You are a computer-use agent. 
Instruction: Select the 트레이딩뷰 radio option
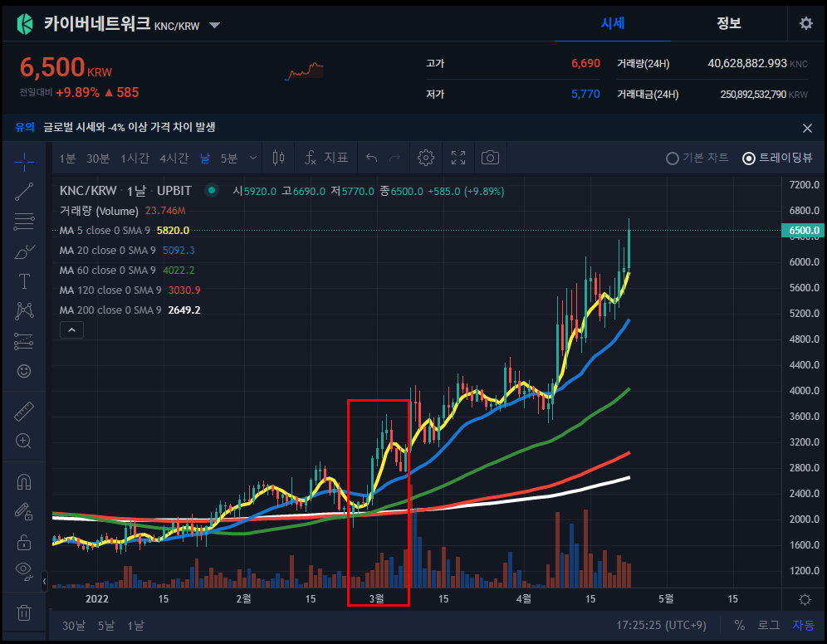[777, 158]
